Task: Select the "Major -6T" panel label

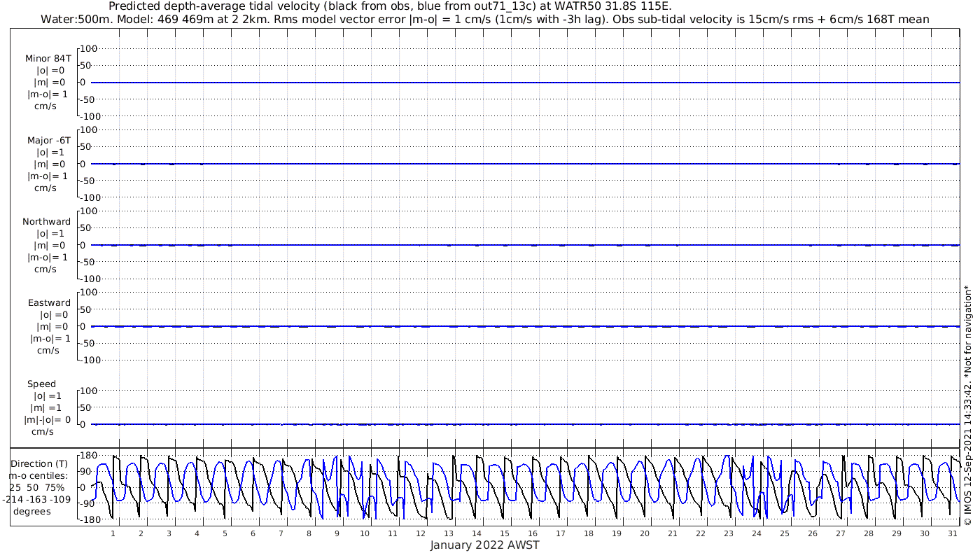Action: tap(49, 140)
